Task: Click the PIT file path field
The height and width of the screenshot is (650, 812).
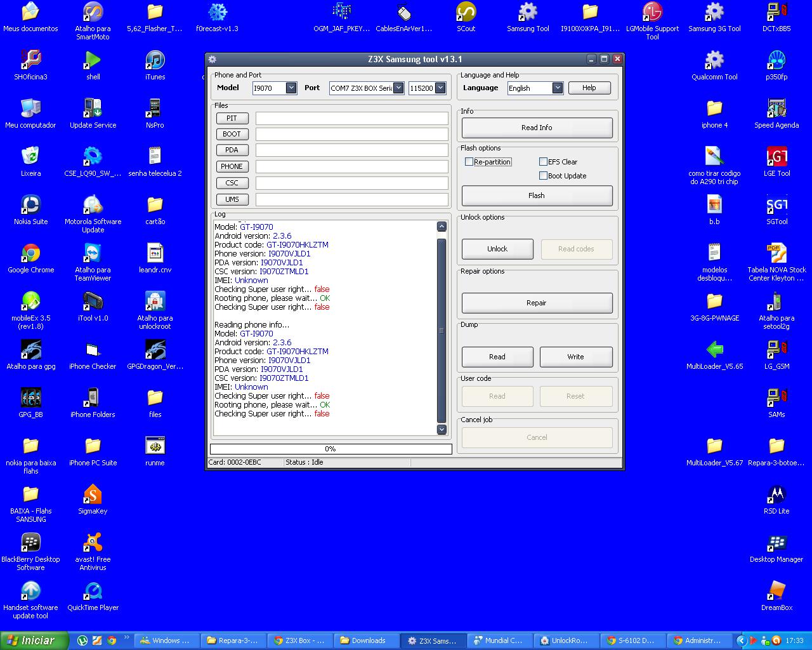Action: 352,118
